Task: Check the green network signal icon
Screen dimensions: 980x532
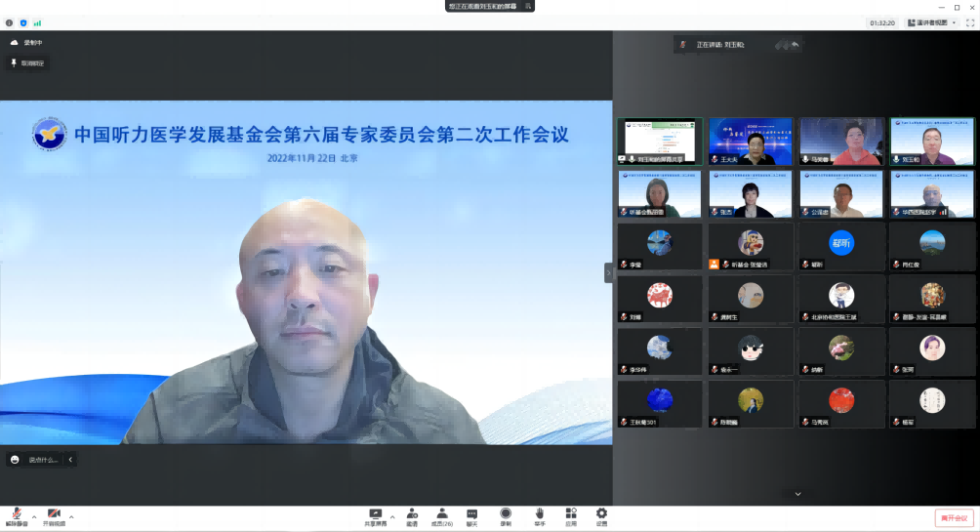Action: pyautogui.click(x=37, y=23)
